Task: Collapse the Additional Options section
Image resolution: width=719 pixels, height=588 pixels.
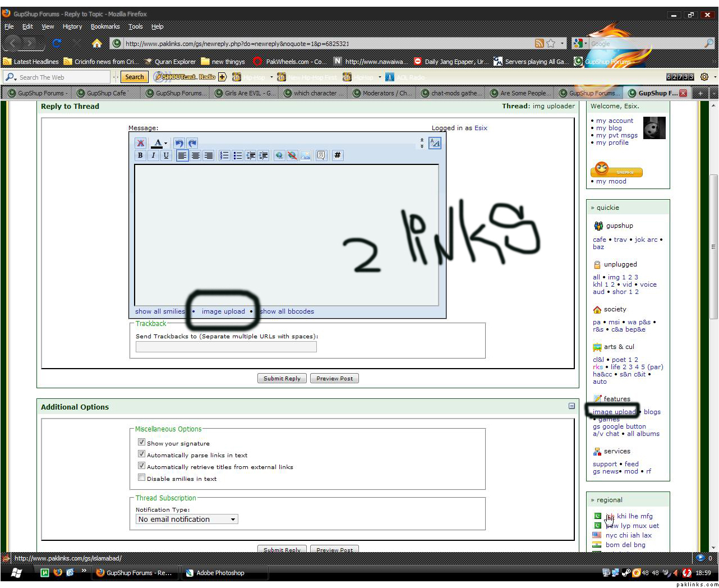Action: point(571,406)
